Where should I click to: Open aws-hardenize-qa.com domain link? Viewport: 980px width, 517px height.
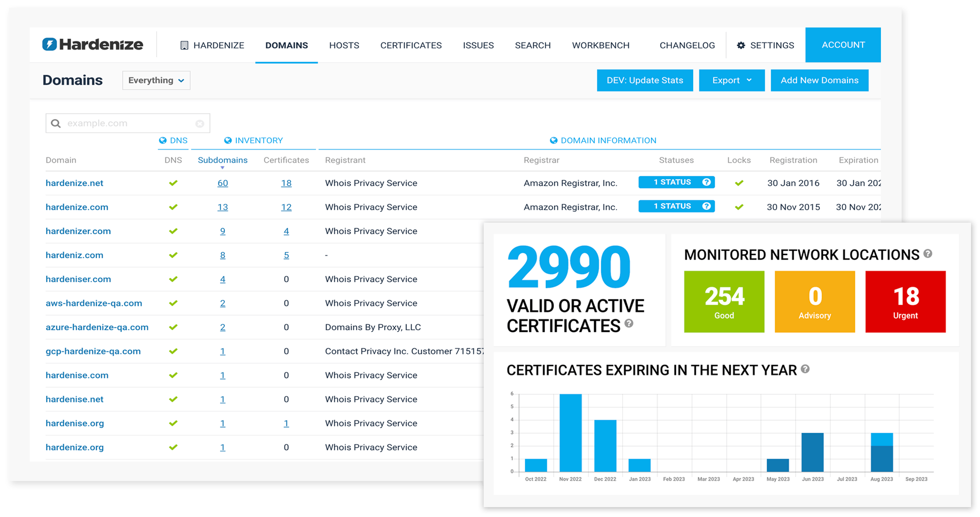(x=94, y=303)
